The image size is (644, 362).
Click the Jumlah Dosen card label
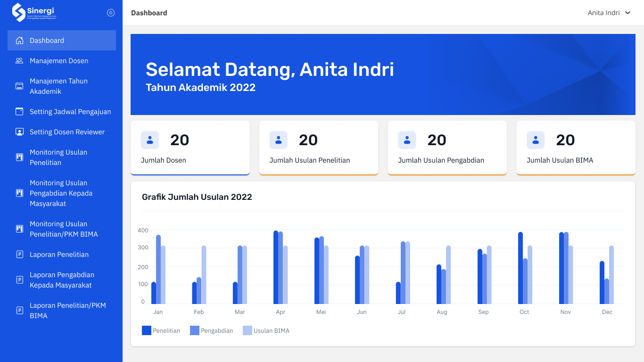pyautogui.click(x=164, y=160)
